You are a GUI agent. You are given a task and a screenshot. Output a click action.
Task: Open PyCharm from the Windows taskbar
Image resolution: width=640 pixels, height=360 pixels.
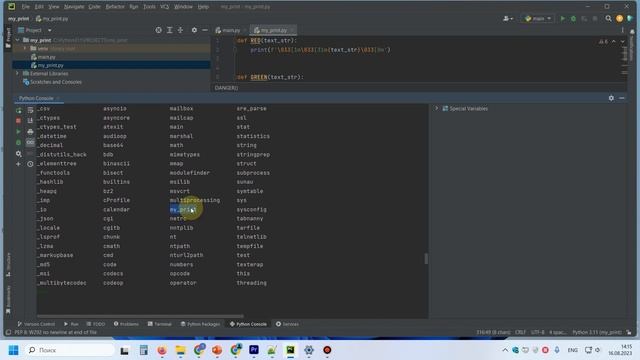pos(290,350)
